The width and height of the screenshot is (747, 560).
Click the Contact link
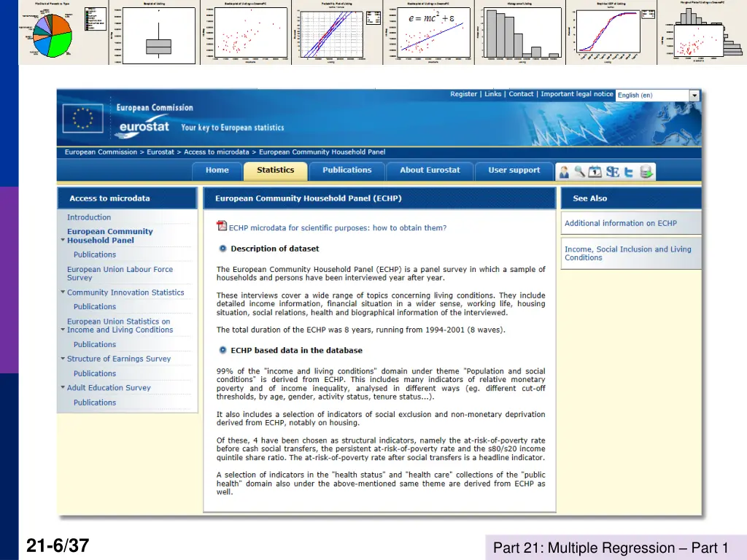click(521, 94)
